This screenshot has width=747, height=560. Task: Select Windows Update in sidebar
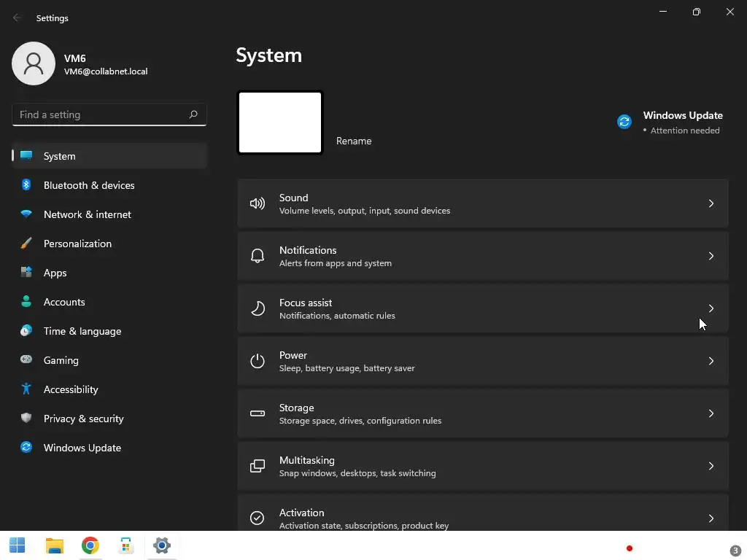tap(109, 448)
